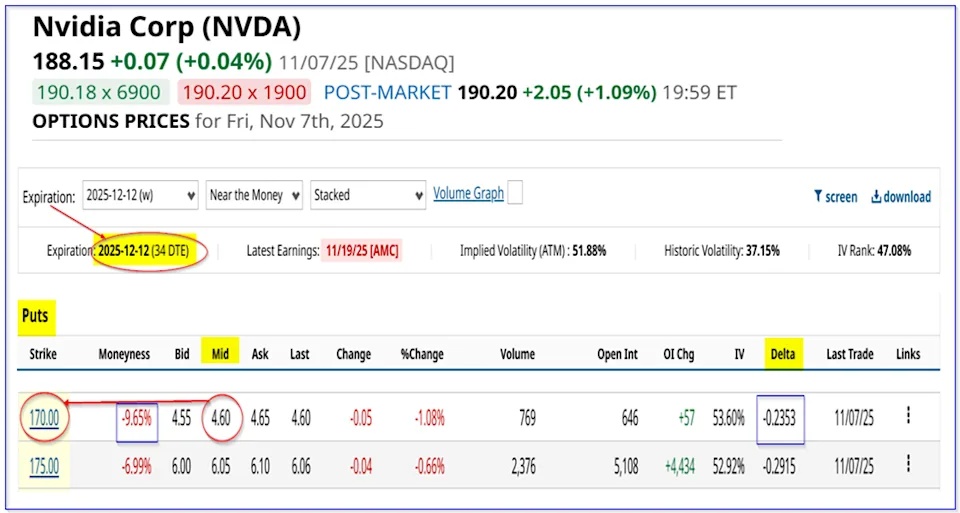Sort by the Open Int column
Viewport: 960px width, 513px height.
[616, 354]
